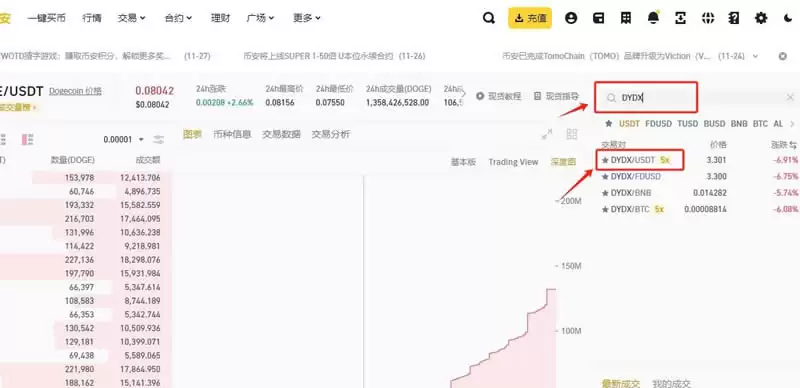This screenshot has width=800, height=388.
Task: Select the BTC quote tab
Action: click(x=760, y=124)
